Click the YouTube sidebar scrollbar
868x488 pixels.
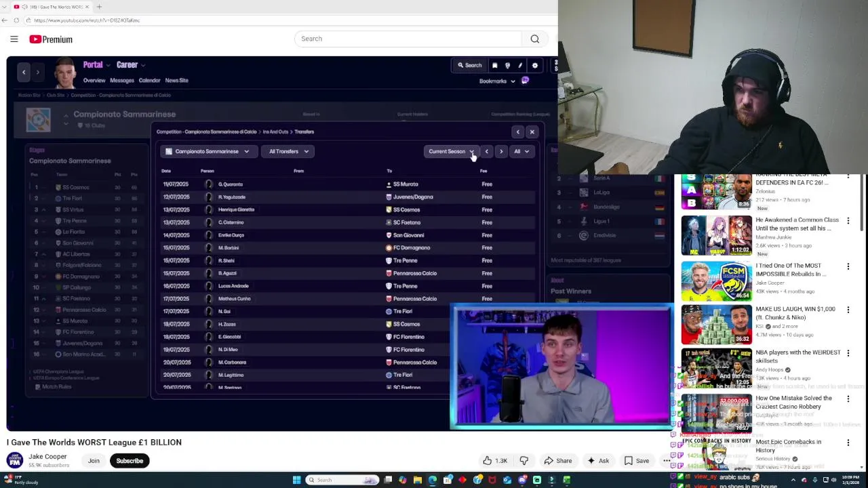[x=863, y=203]
